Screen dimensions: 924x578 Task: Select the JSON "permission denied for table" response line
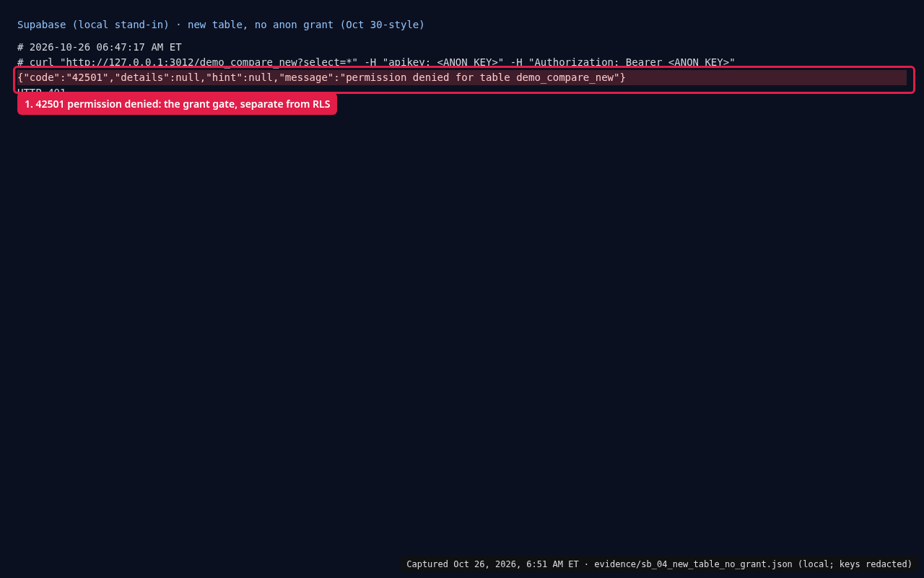(x=462, y=77)
